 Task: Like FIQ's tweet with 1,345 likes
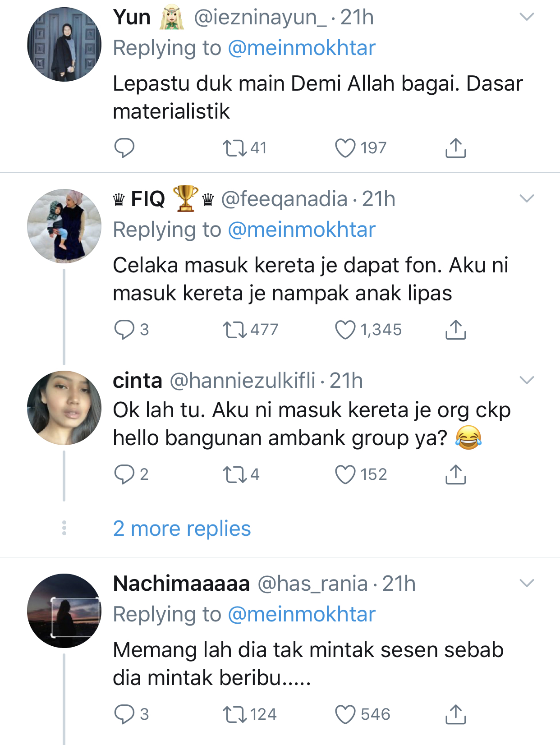click(345, 330)
